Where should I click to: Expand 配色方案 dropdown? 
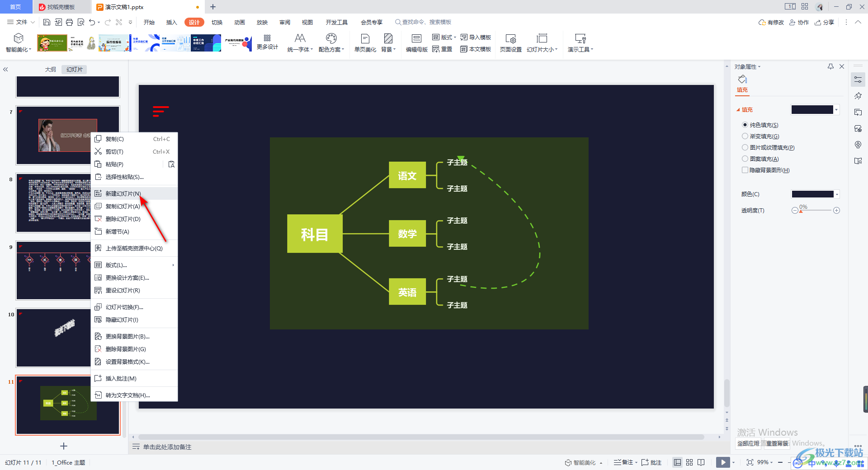click(x=343, y=50)
